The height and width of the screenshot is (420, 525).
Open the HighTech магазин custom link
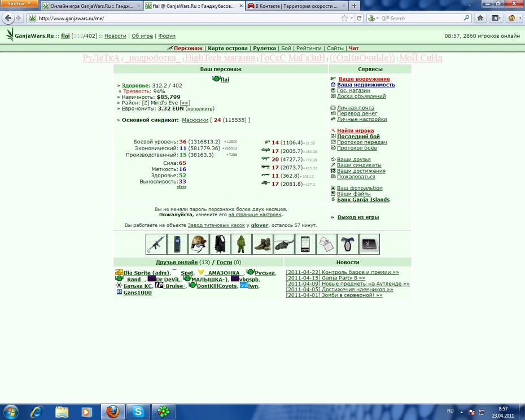pyautogui.click(x=220, y=58)
